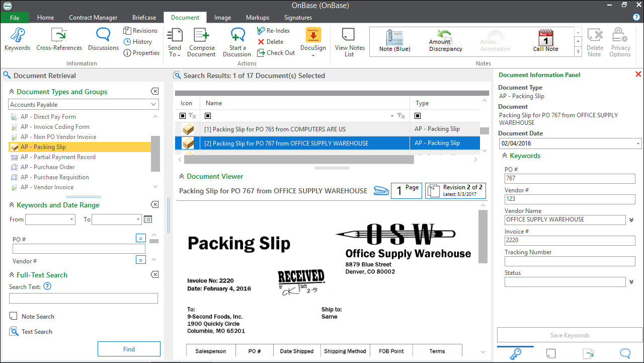Open OnBase help question mark icon
Viewport: 644px width, 363px height.
[636, 17]
